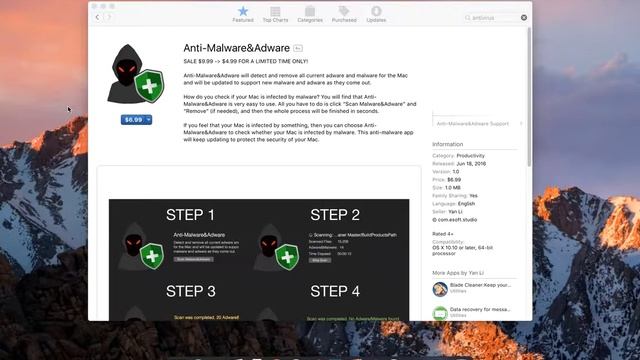Click 'Rated 4+' text
The height and width of the screenshot is (360, 640).
[443, 234]
